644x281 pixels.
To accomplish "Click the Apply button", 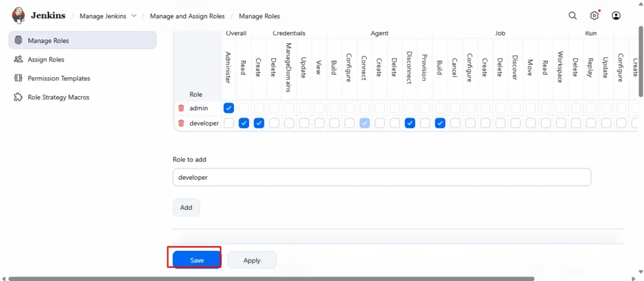I will [252, 260].
